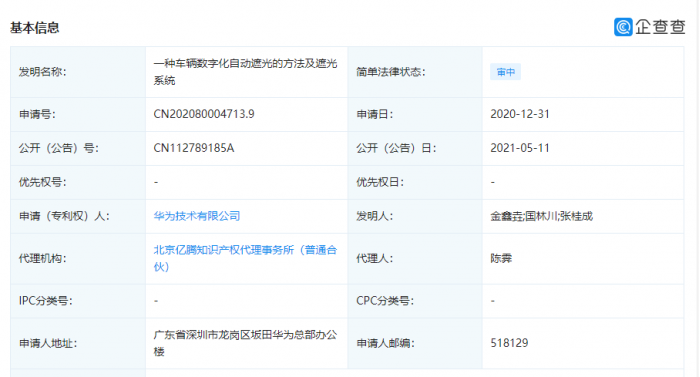Image resolution: width=700 pixels, height=377 pixels.
Task: Click the IPC分类号 label cell
Action: [x=78, y=301]
